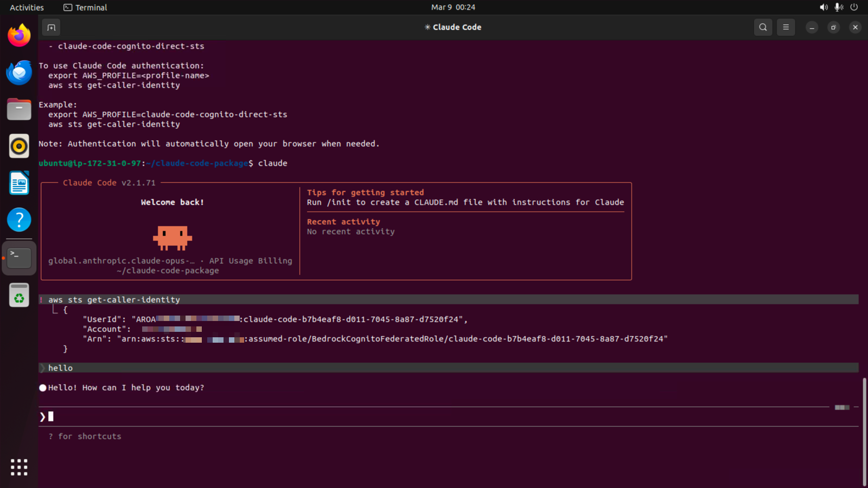The height and width of the screenshot is (488, 868).
Task: Open the Trash in dock
Action: tap(19, 296)
